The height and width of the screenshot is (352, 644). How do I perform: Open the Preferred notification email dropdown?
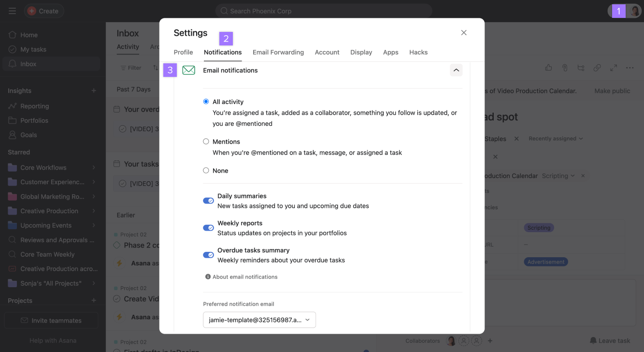point(259,320)
